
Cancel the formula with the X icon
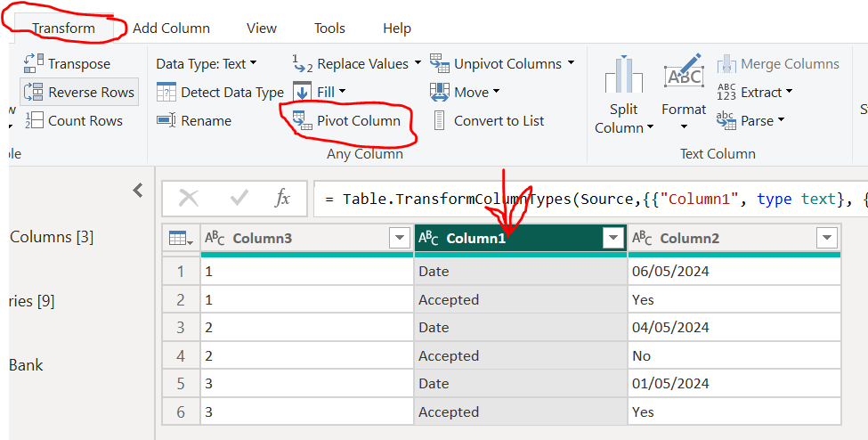(x=189, y=198)
